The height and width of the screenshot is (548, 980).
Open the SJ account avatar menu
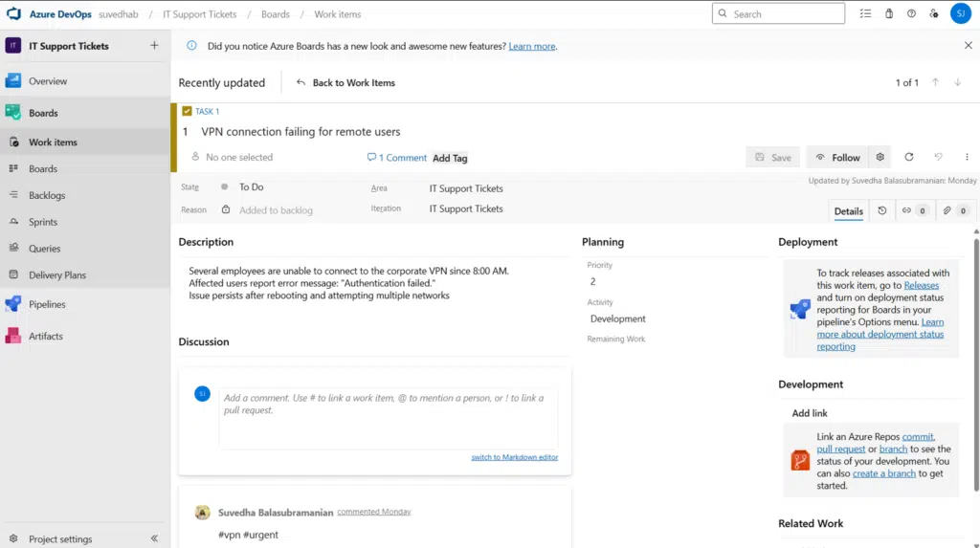(961, 13)
